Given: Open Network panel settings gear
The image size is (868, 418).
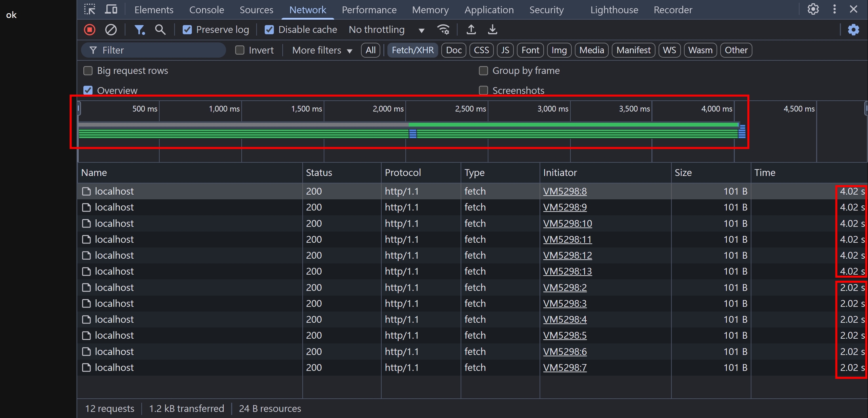Looking at the screenshot, I should click(x=853, y=30).
